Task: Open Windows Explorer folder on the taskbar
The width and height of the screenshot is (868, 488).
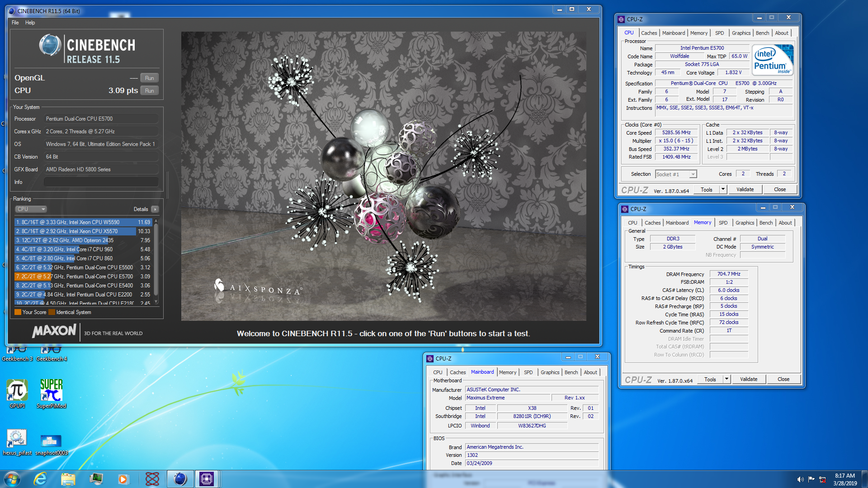Action: (x=68, y=479)
